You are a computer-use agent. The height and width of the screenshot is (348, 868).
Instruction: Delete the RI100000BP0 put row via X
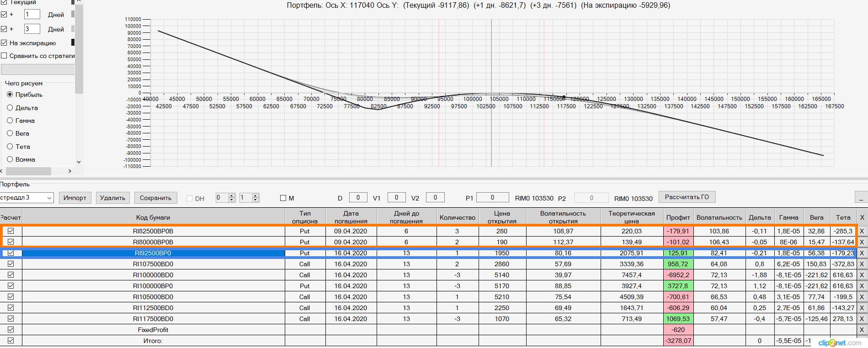tap(862, 286)
